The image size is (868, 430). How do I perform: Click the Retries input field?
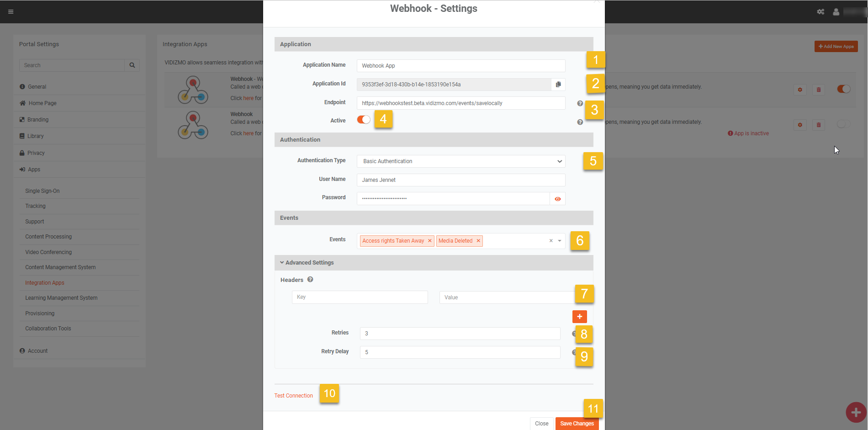point(460,334)
